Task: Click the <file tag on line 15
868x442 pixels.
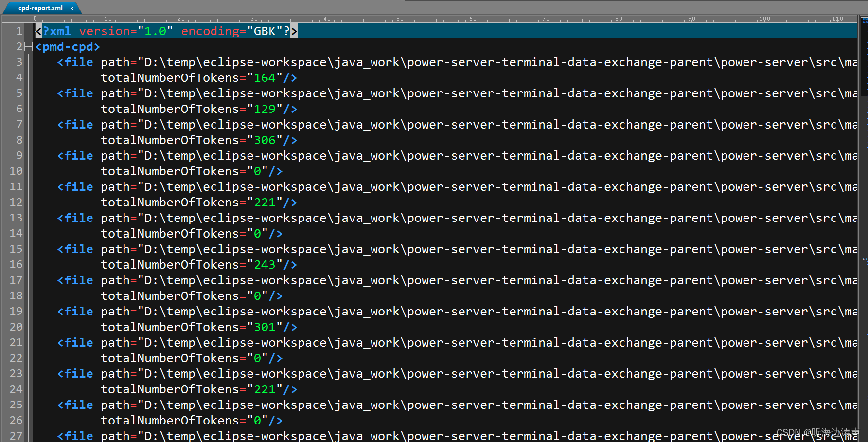Action: 75,249
